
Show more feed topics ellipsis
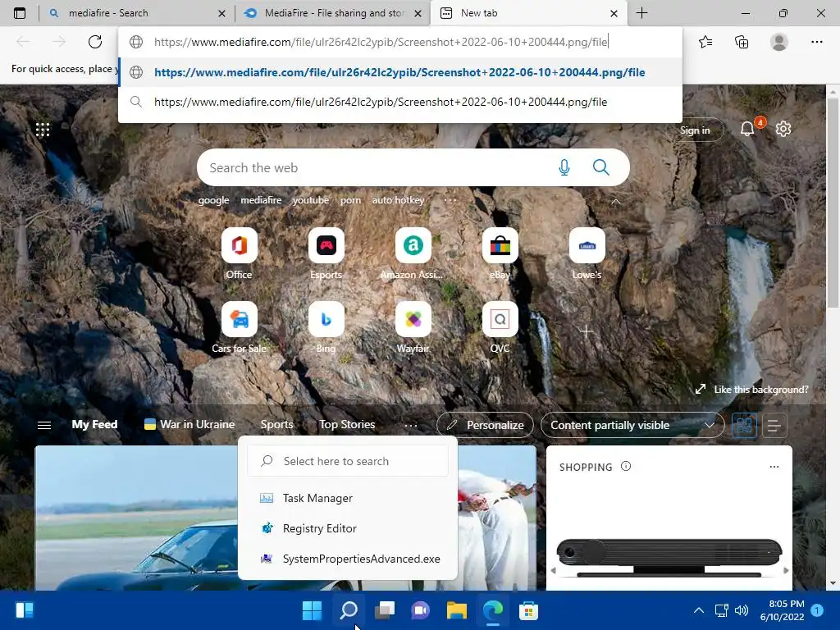tap(411, 425)
